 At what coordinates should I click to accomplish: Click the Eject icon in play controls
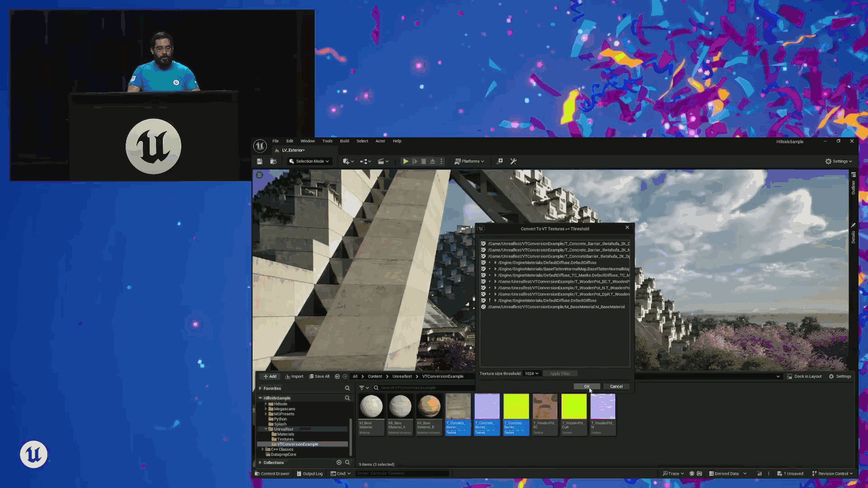tap(432, 161)
